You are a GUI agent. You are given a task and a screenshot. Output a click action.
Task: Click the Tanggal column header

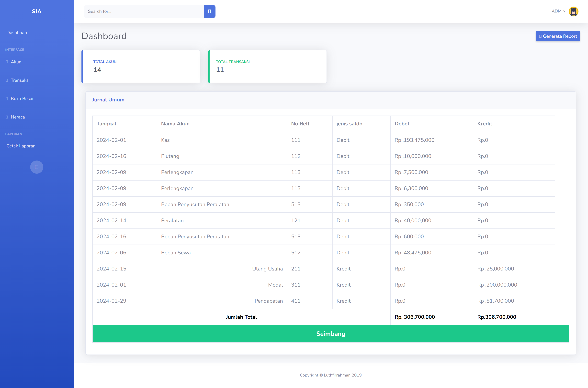(x=106, y=124)
